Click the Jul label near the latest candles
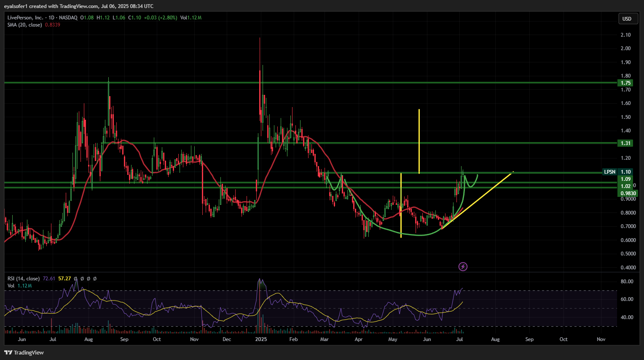Image resolution: width=644 pixels, height=360 pixels. (459, 339)
